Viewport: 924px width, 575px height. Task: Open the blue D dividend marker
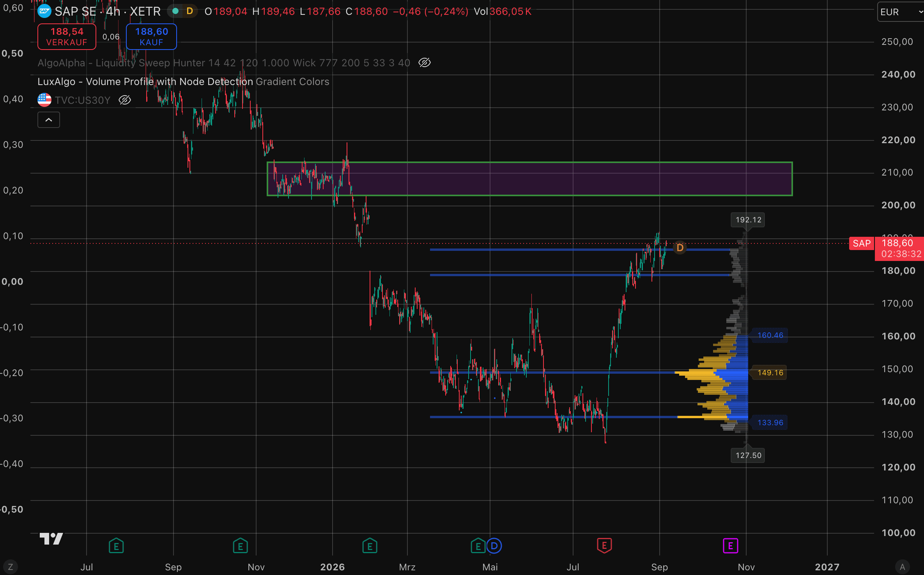pyautogui.click(x=494, y=545)
